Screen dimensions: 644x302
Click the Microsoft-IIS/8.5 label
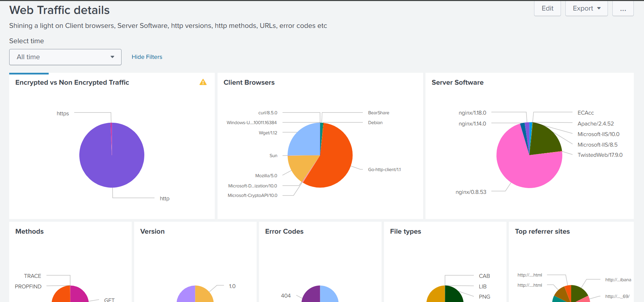pos(597,145)
